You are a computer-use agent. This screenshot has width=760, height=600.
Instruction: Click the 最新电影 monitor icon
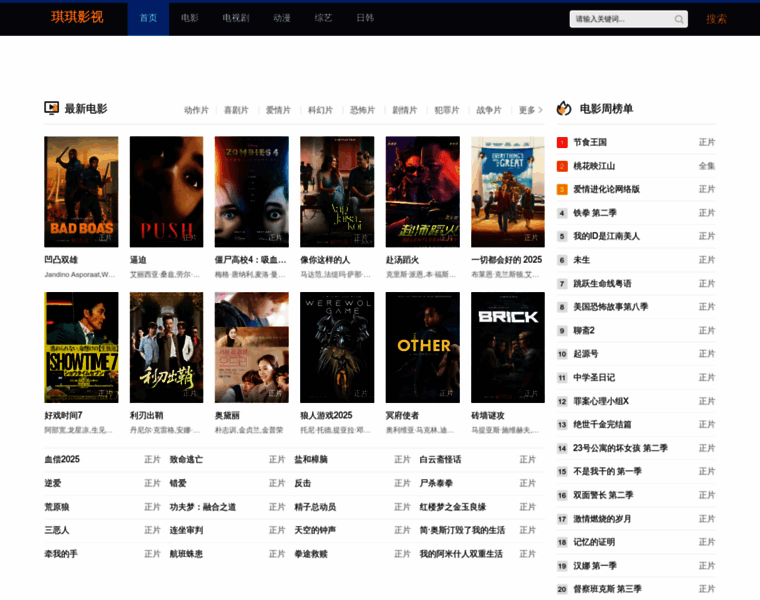pyautogui.click(x=51, y=108)
